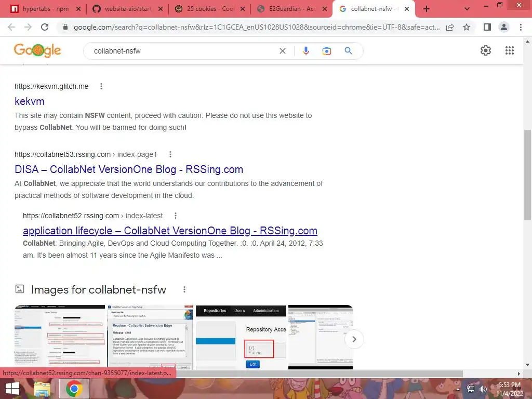The height and width of the screenshot is (399, 532).
Task: Open a new browser tab
Action: 427,9
